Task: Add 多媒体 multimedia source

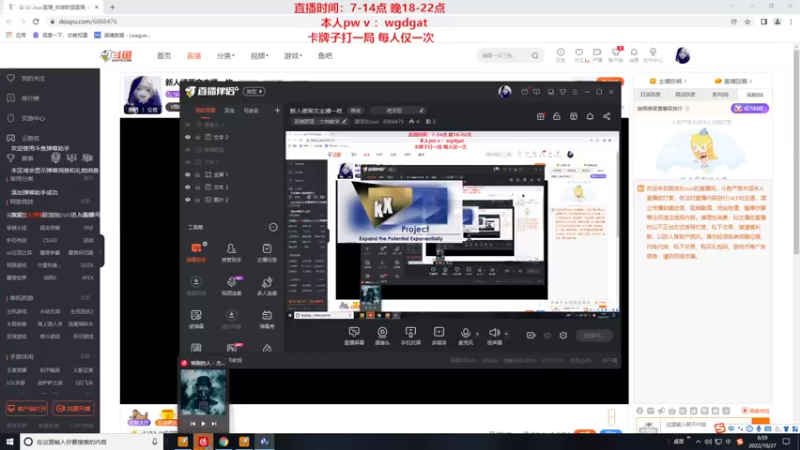Action: click(x=439, y=336)
